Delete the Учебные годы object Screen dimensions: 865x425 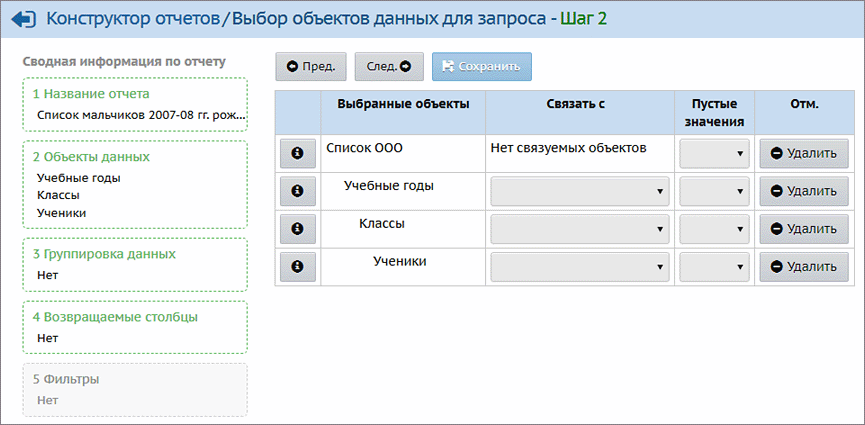pos(804,191)
